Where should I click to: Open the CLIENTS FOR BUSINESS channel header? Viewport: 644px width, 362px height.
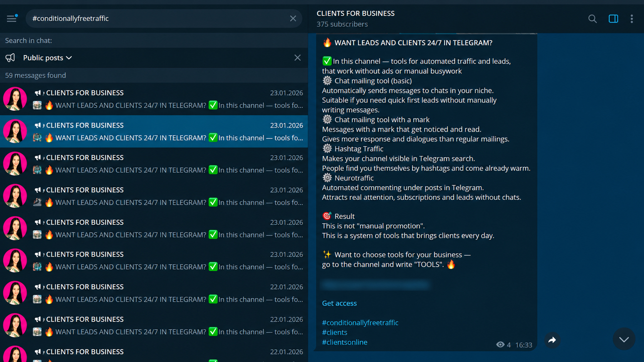click(356, 13)
